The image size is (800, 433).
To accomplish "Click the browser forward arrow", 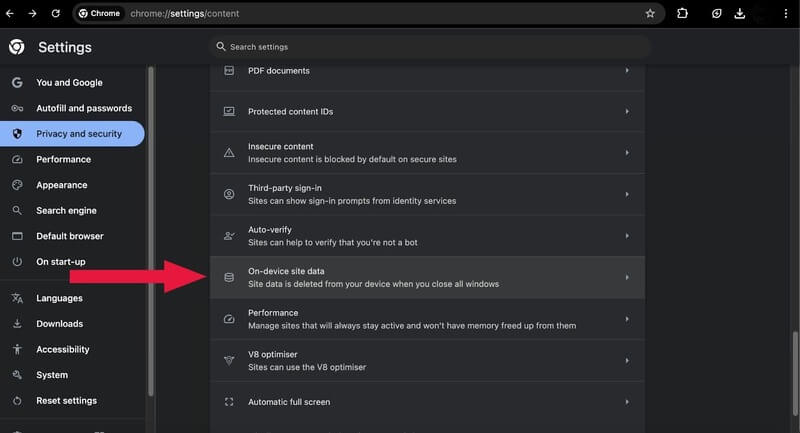I will [x=32, y=14].
